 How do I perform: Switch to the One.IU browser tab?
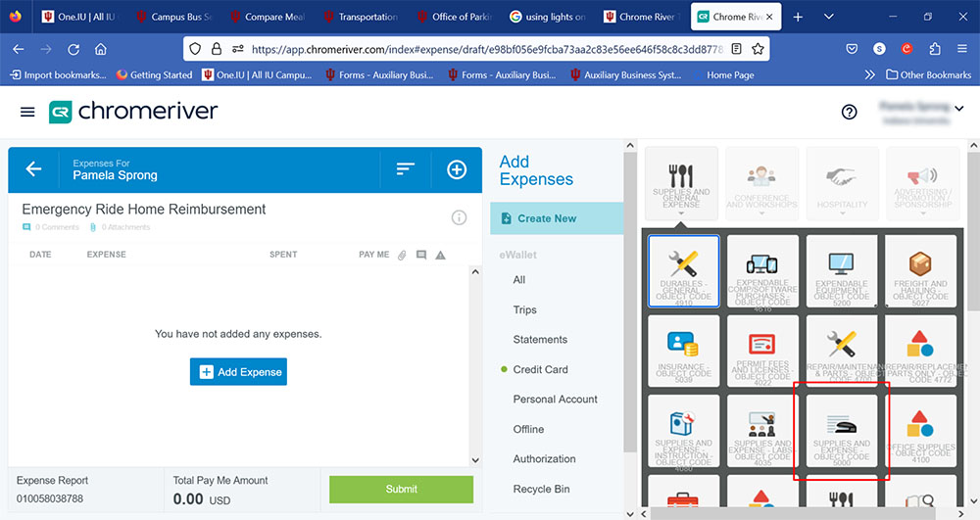79,17
